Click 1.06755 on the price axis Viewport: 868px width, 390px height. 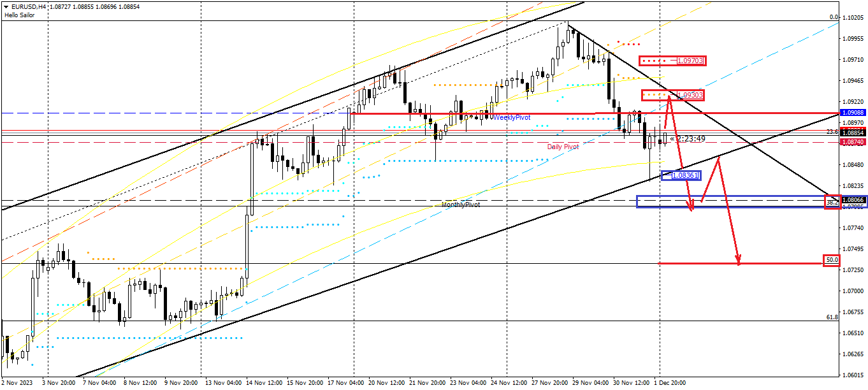[x=853, y=312]
